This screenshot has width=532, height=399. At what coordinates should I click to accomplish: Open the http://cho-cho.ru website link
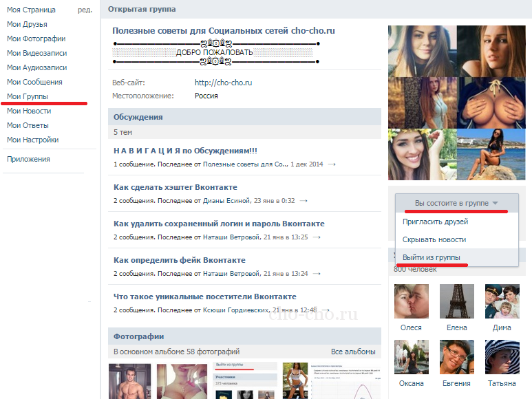(223, 83)
